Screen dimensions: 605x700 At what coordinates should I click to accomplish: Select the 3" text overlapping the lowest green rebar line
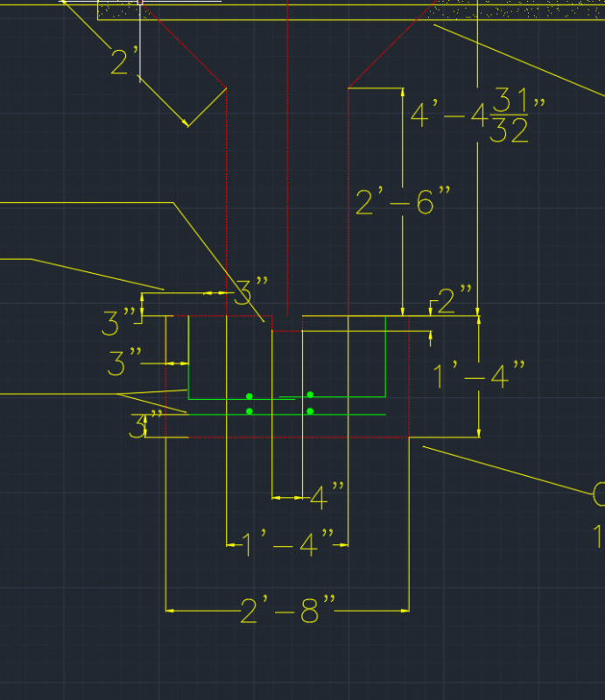[x=145, y=424]
